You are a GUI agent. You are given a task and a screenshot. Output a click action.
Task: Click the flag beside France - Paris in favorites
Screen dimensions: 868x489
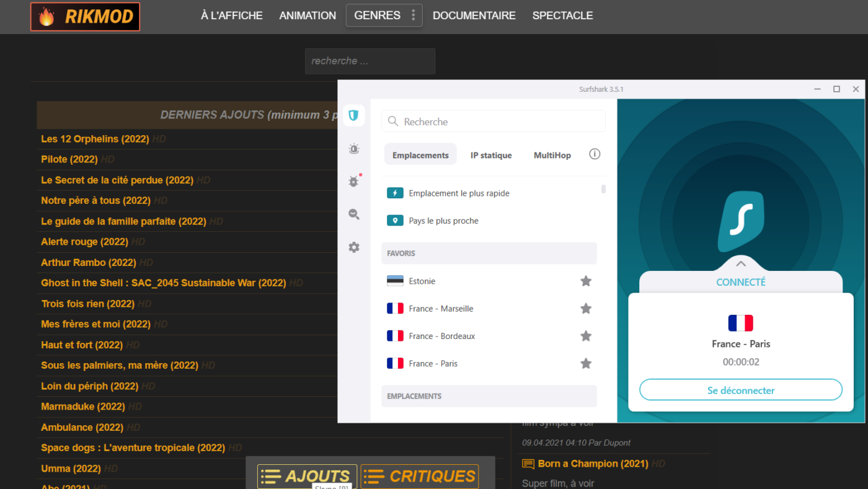(395, 363)
